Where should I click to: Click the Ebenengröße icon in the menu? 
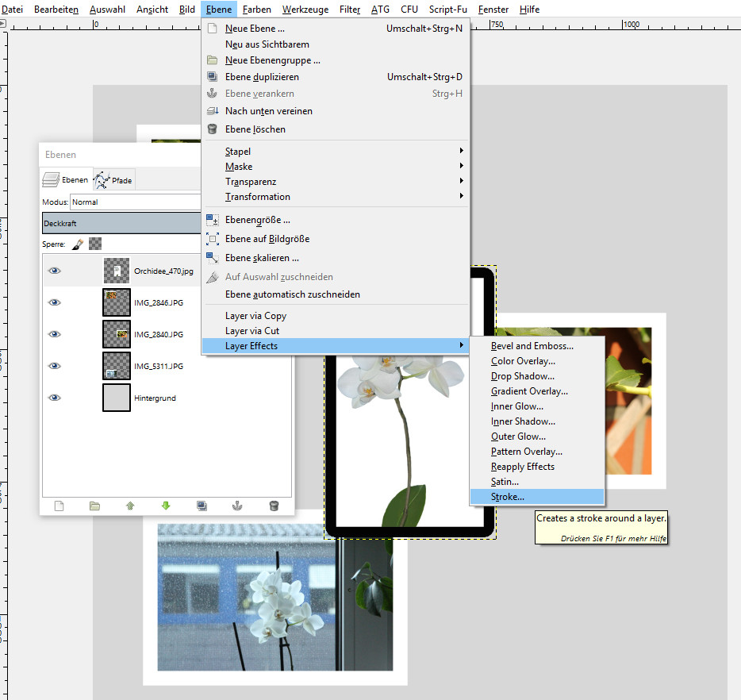213,220
